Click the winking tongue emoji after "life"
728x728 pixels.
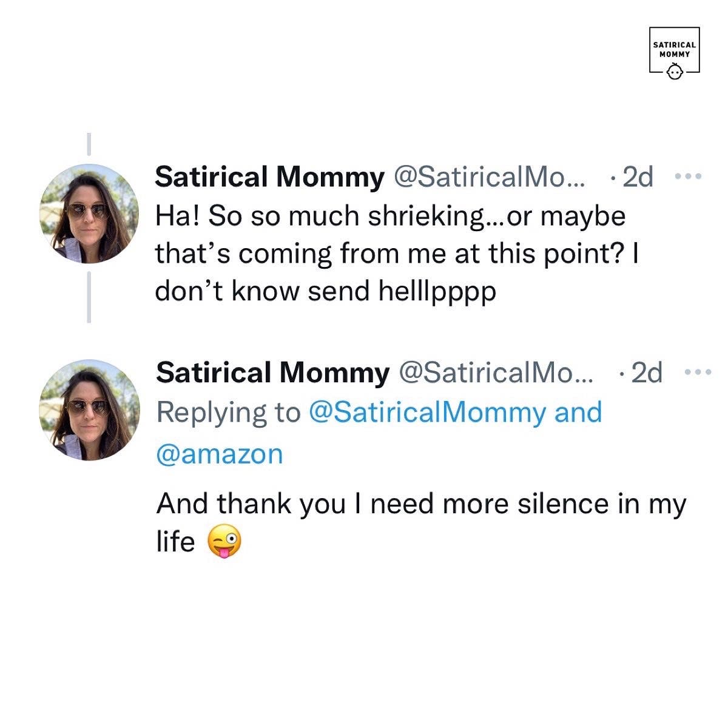click(224, 542)
